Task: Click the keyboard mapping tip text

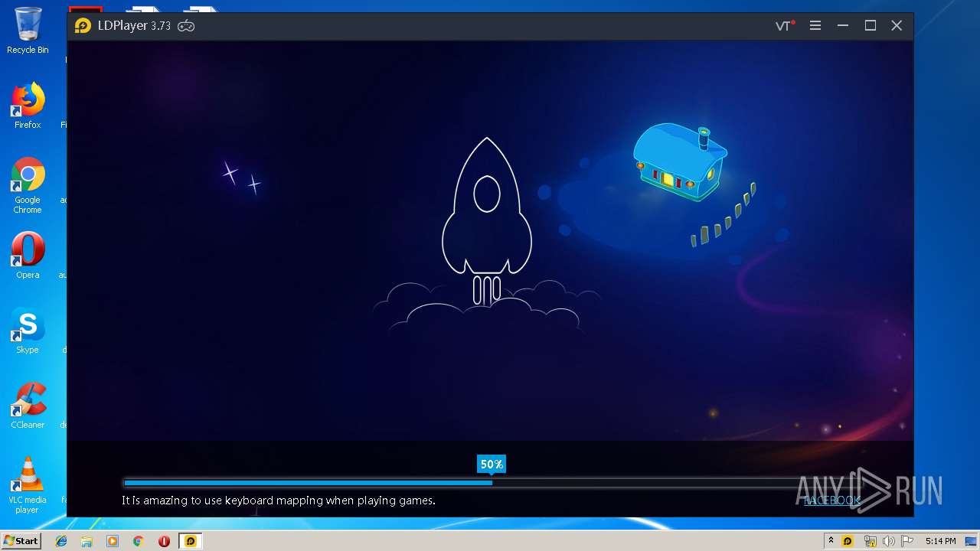Action: click(279, 500)
